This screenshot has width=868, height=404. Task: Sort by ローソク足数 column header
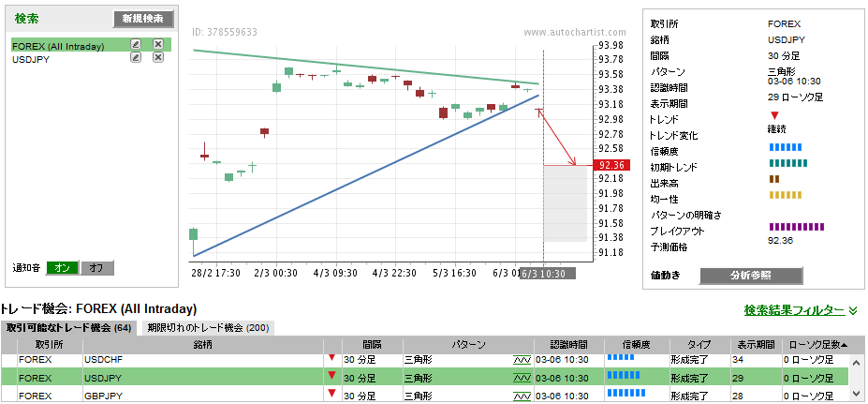817,344
